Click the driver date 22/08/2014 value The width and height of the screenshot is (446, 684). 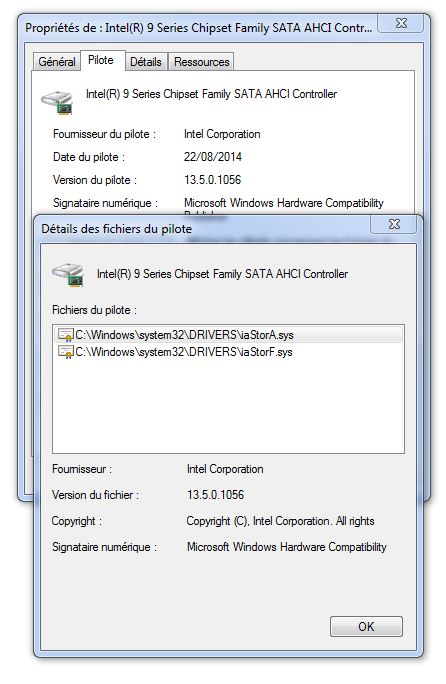tap(213, 157)
